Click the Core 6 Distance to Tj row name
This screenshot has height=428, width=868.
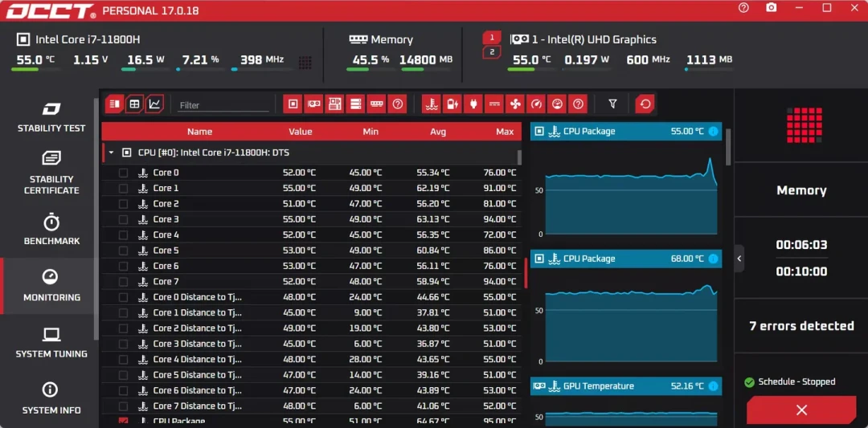197,390
